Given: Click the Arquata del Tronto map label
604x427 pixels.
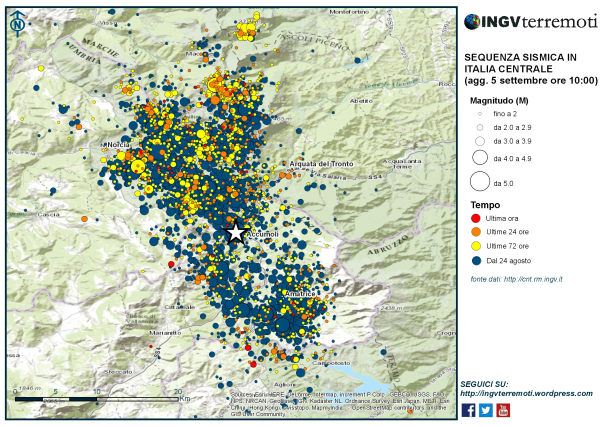Looking at the screenshot, I should coord(321,164).
